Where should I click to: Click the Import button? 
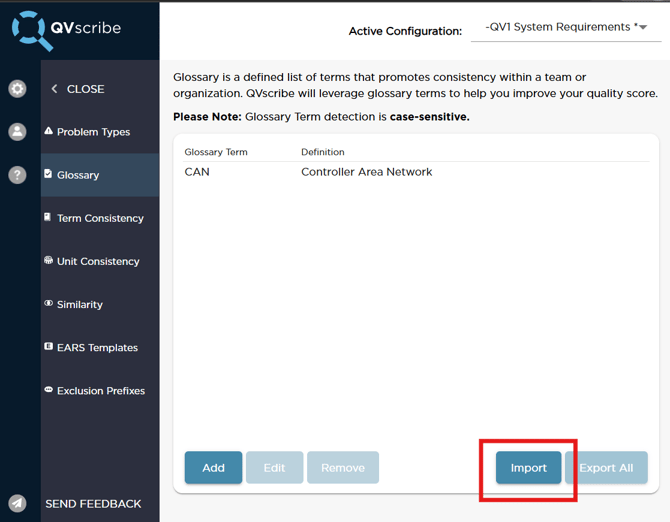point(528,468)
